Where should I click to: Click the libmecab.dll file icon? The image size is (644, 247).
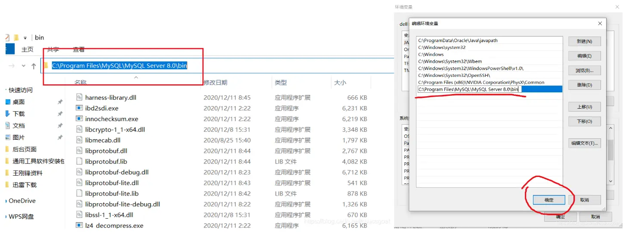tap(79, 140)
